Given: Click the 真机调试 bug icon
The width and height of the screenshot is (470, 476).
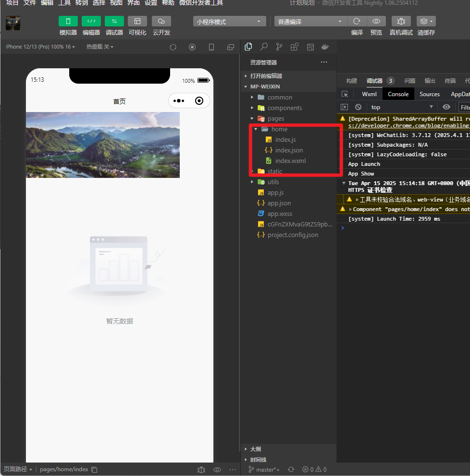Looking at the screenshot, I should click(401, 22).
